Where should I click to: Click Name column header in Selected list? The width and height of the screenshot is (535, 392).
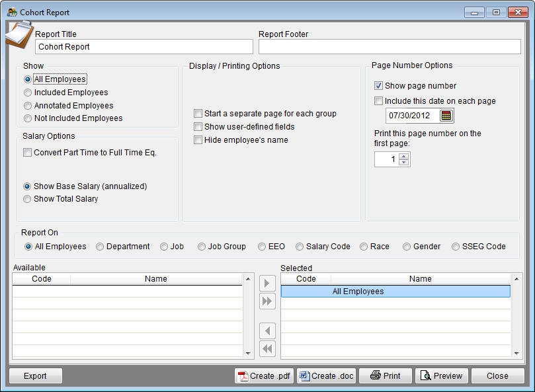[421, 279]
